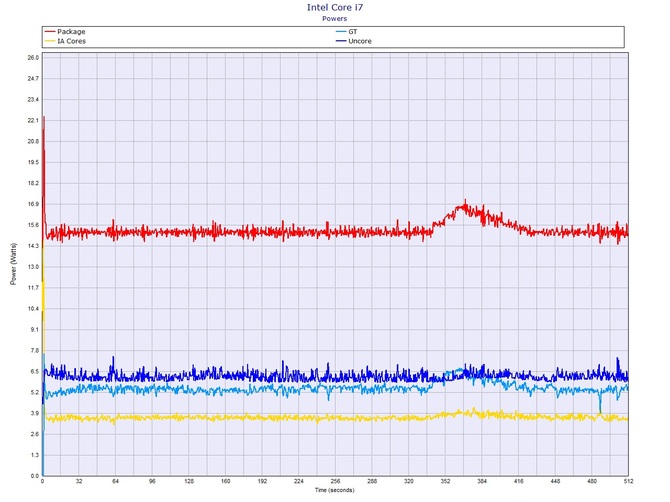Click the 256 seconds x-axis tick

pos(335,481)
